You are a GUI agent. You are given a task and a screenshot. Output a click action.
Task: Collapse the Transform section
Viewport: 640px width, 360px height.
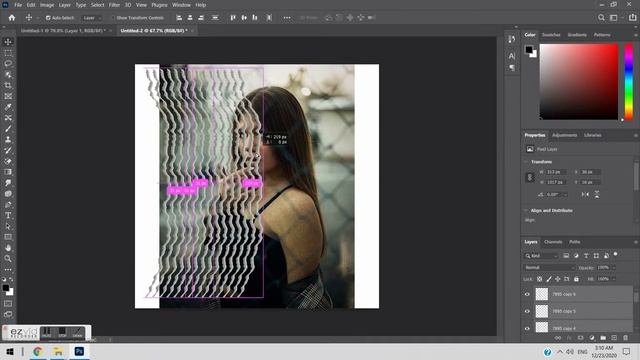point(526,162)
